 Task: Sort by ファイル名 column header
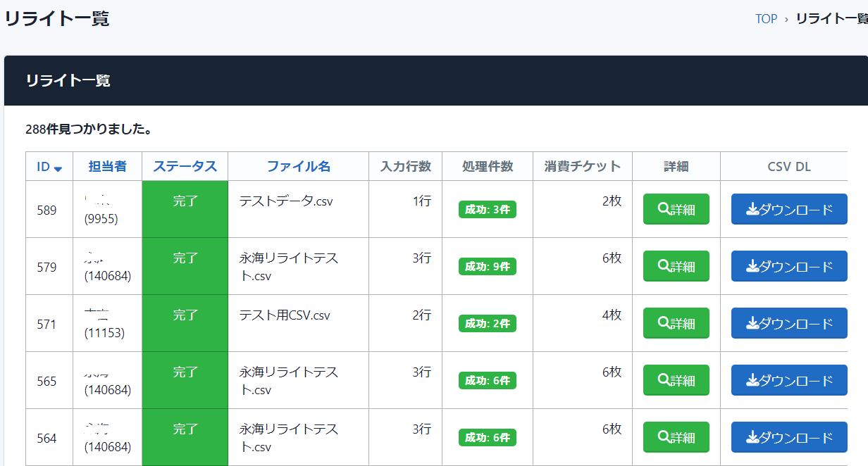(298, 167)
